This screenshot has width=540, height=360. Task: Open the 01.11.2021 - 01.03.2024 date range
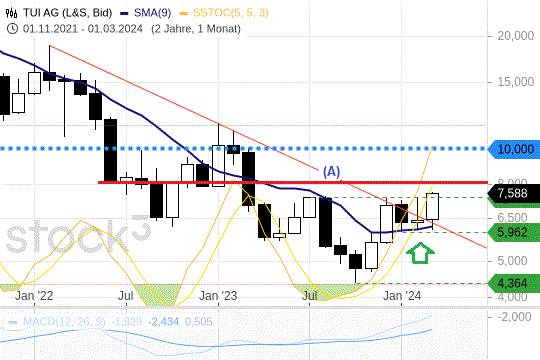click(83, 29)
